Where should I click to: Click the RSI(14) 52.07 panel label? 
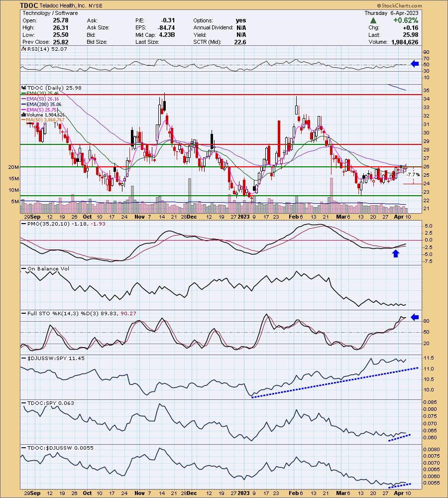pos(47,49)
